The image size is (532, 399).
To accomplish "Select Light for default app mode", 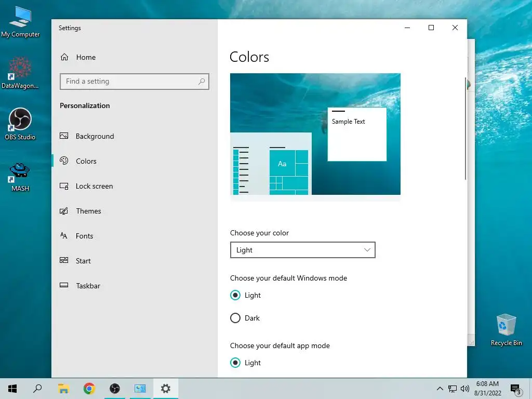I will coord(245,363).
